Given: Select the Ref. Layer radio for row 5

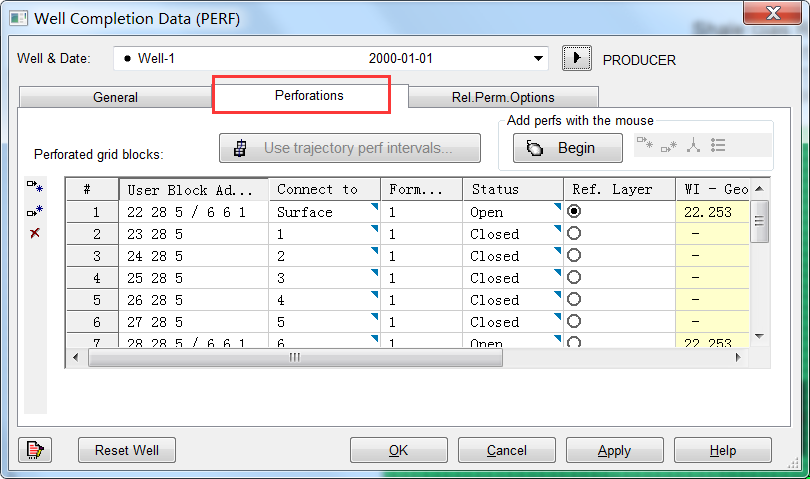Looking at the screenshot, I should coord(574,300).
